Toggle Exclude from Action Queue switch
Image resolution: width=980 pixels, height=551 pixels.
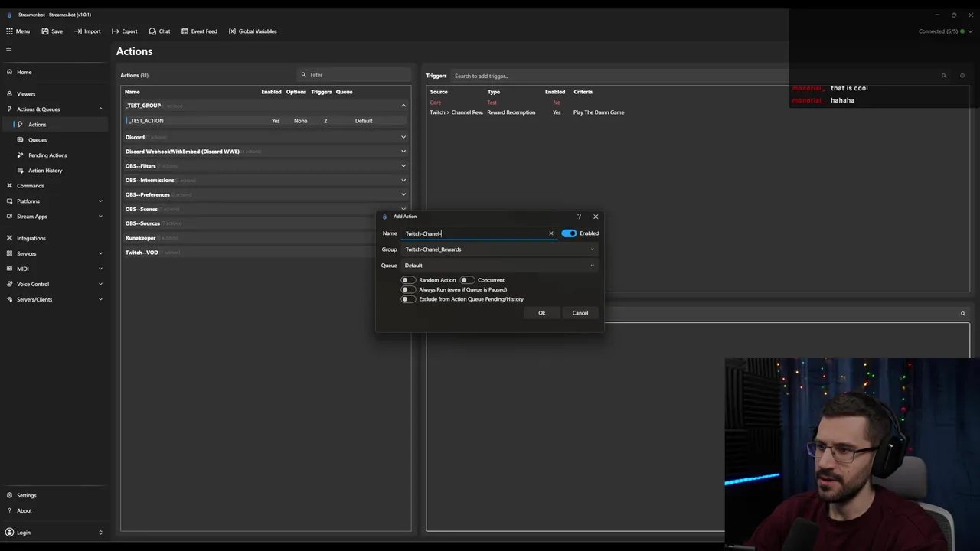click(409, 299)
